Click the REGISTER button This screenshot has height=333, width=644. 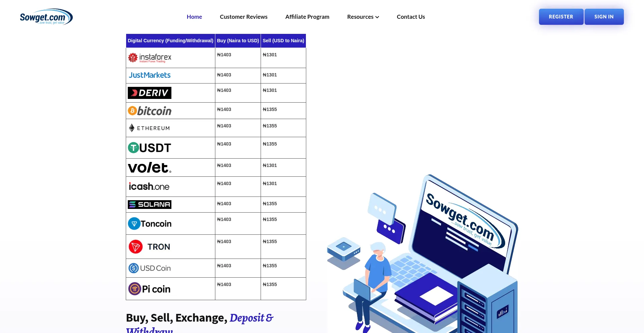(561, 17)
